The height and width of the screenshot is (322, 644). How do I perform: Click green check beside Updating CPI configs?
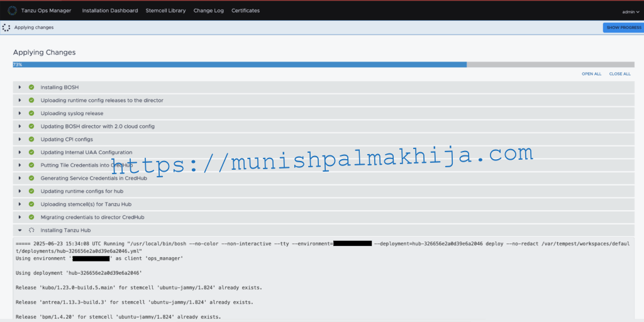31,139
